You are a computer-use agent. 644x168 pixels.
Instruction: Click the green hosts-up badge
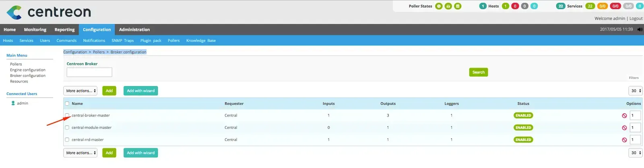click(x=506, y=6)
